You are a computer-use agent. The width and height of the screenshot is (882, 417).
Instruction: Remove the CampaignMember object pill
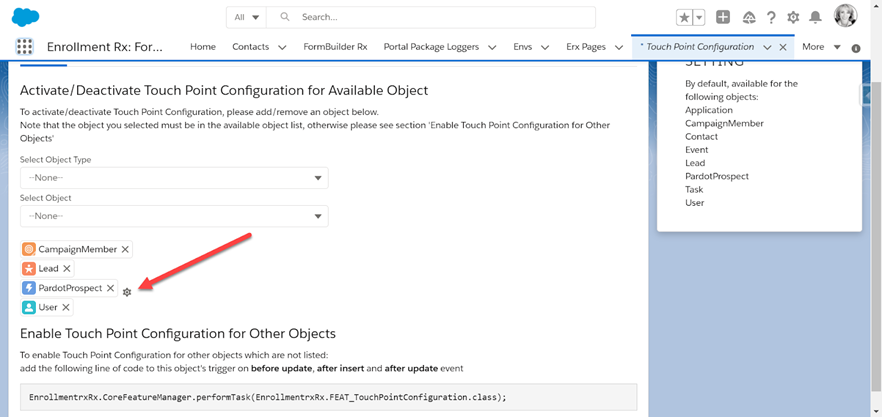click(126, 249)
